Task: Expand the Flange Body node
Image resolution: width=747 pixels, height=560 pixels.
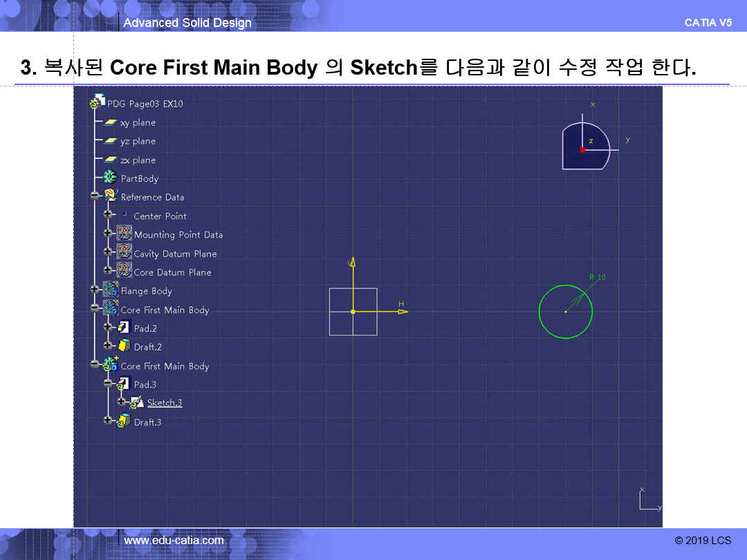Action: coord(95,290)
